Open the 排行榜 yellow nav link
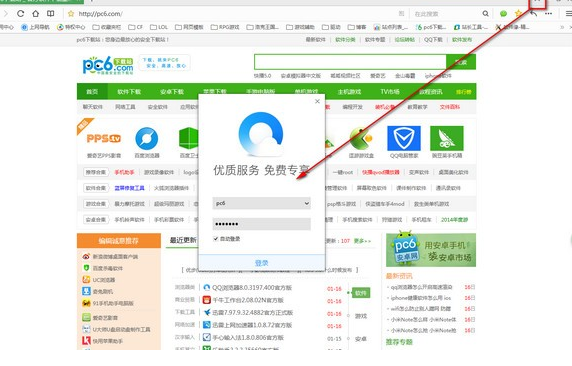Screen dimensions: 572x366 pos(464,92)
